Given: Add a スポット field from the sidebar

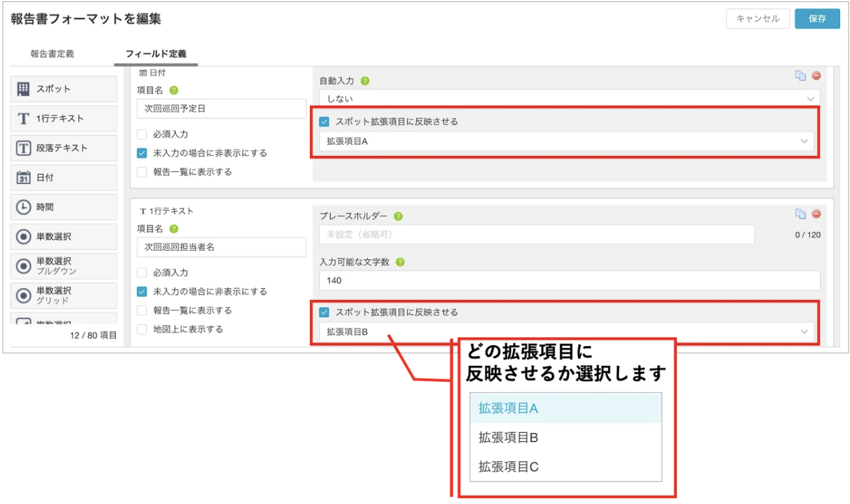Looking at the screenshot, I should 64,89.
